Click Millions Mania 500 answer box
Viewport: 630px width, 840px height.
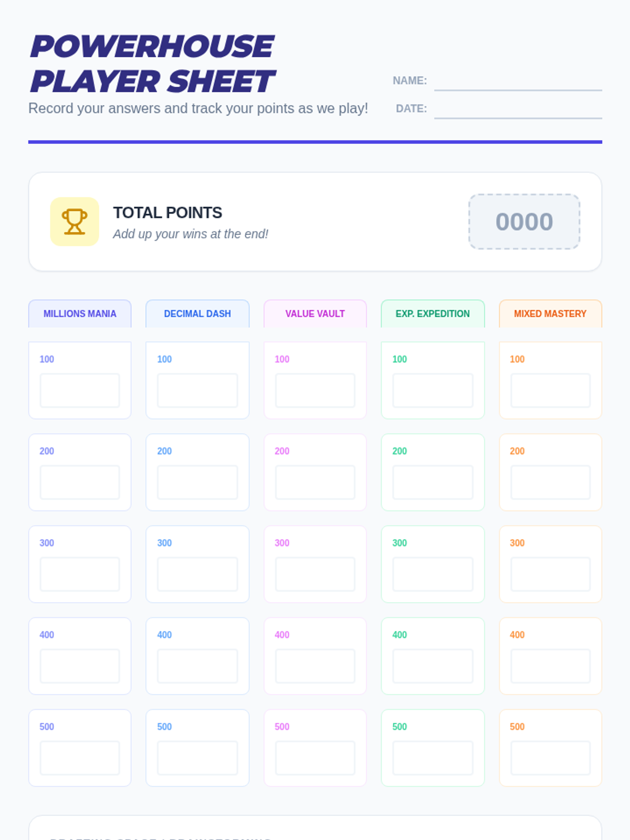(80, 758)
